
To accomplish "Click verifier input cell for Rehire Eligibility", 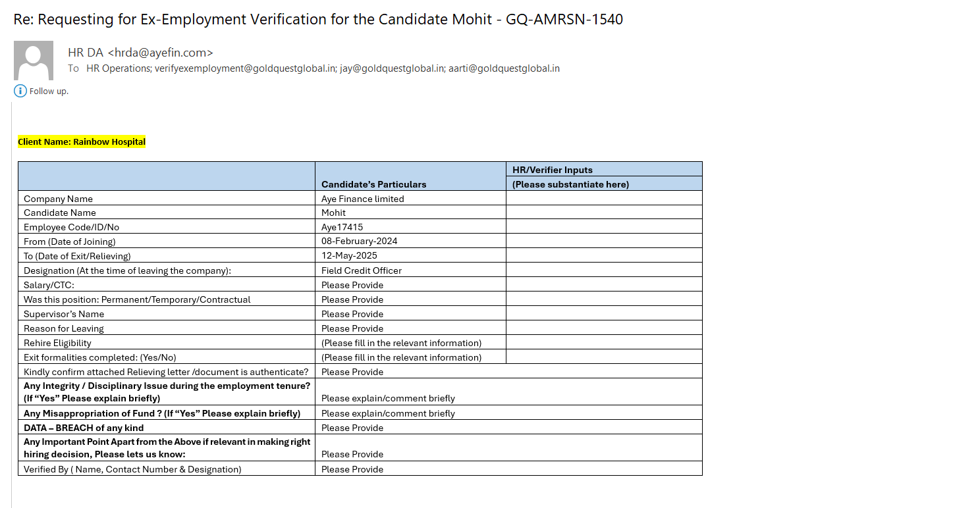I will coord(603,342).
